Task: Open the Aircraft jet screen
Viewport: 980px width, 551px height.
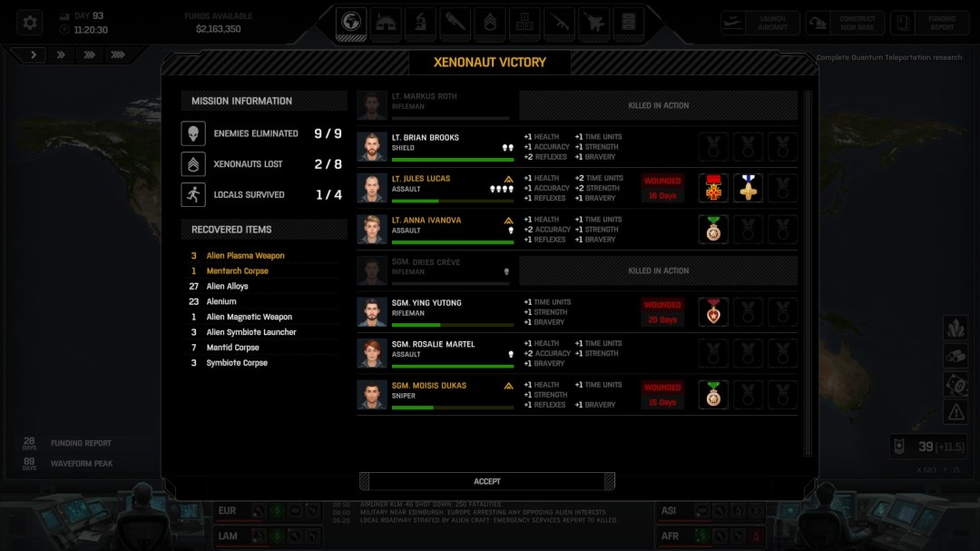Action: (x=594, y=23)
